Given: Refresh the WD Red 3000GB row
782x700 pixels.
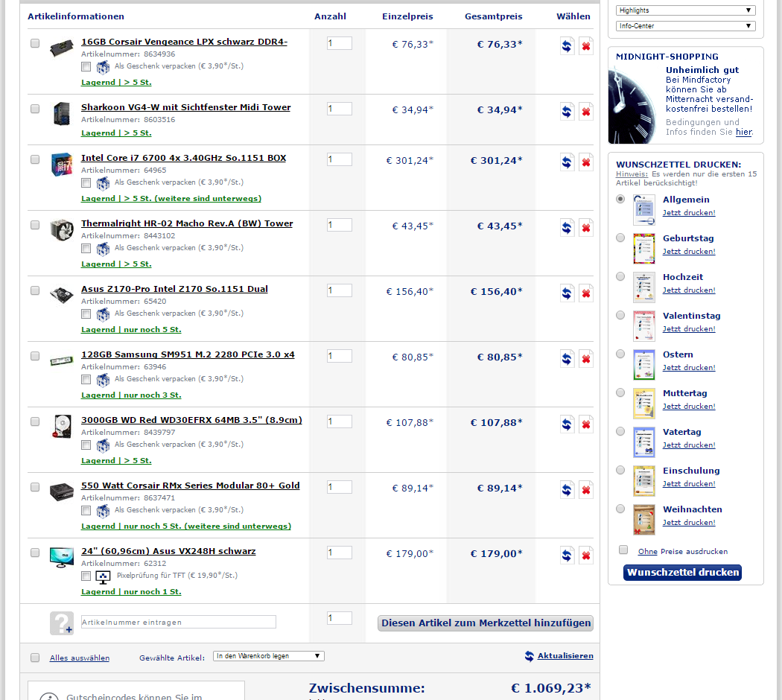Looking at the screenshot, I should [x=567, y=424].
